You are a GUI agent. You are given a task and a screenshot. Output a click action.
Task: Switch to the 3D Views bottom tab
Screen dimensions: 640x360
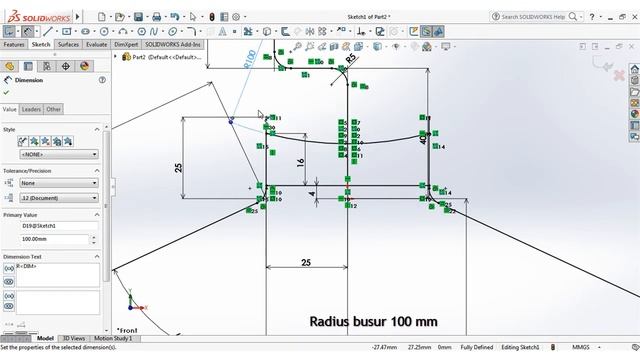click(x=74, y=338)
